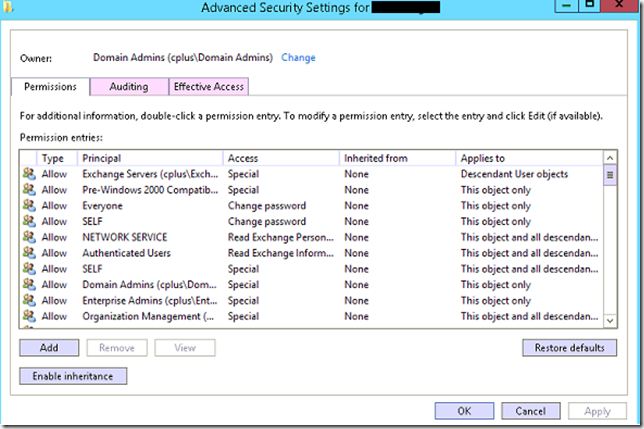Image resolution: width=644 pixels, height=429 pixels.
Task: Click Enable inheritance button
Action: coord(73,376)
